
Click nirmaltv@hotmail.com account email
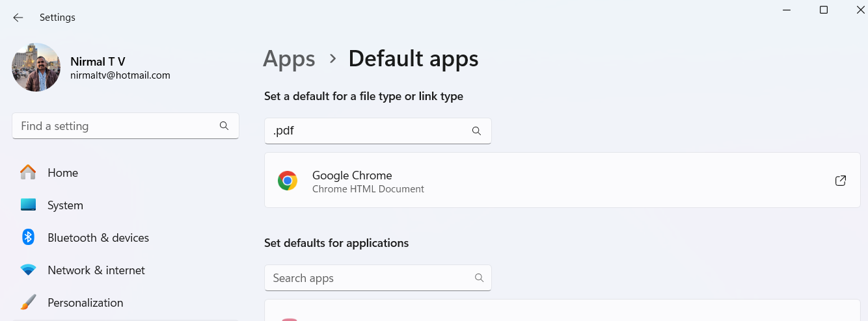pyautogui.click(x=120, y=75)
